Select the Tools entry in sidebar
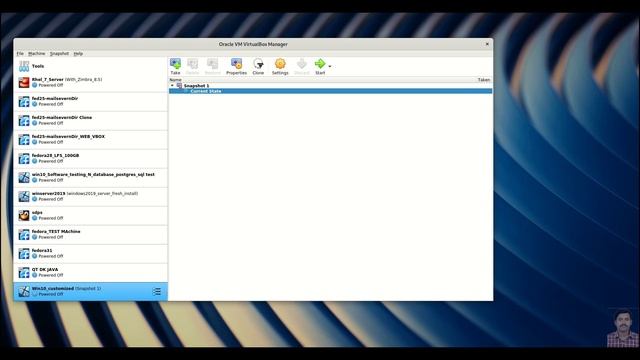Image resolution: width=640 pixels, height=360 pixels. point(91,66)
